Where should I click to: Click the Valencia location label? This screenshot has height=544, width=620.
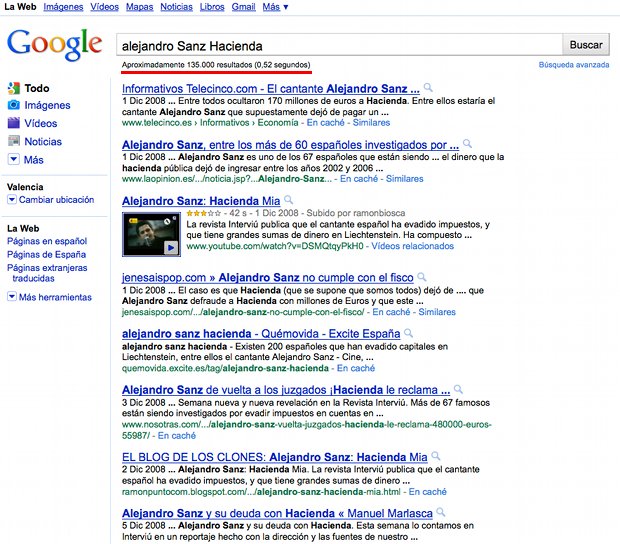[25, 187]
